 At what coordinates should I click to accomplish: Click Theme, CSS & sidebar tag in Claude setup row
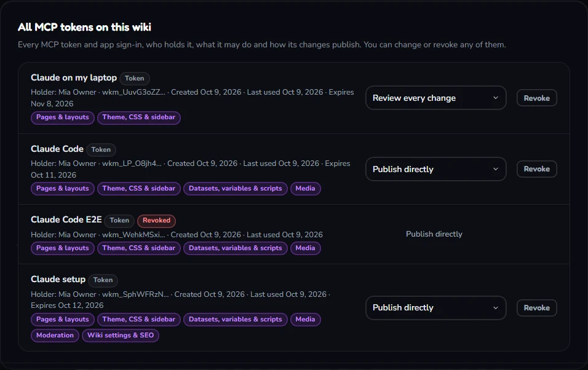point(139,320)
